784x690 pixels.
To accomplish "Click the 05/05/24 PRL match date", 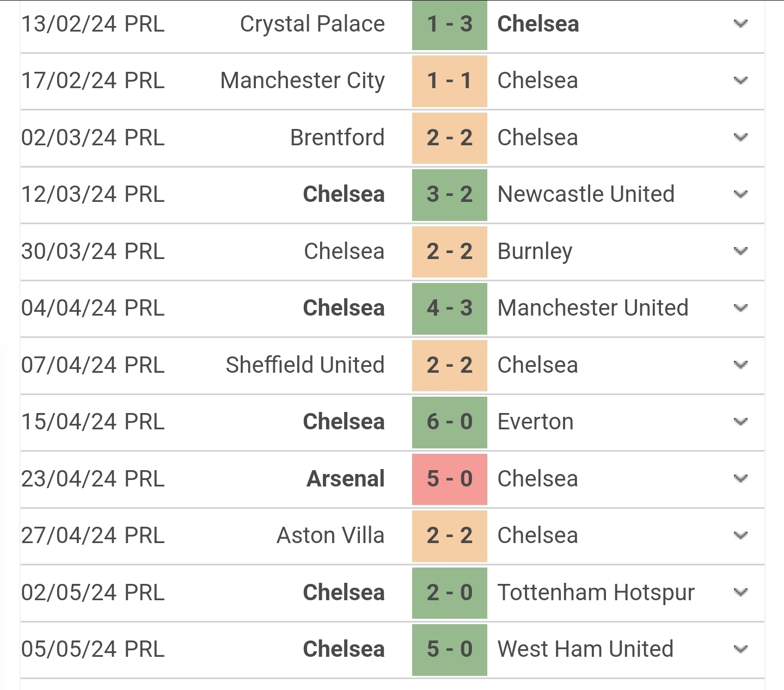I will click(93, 649).
